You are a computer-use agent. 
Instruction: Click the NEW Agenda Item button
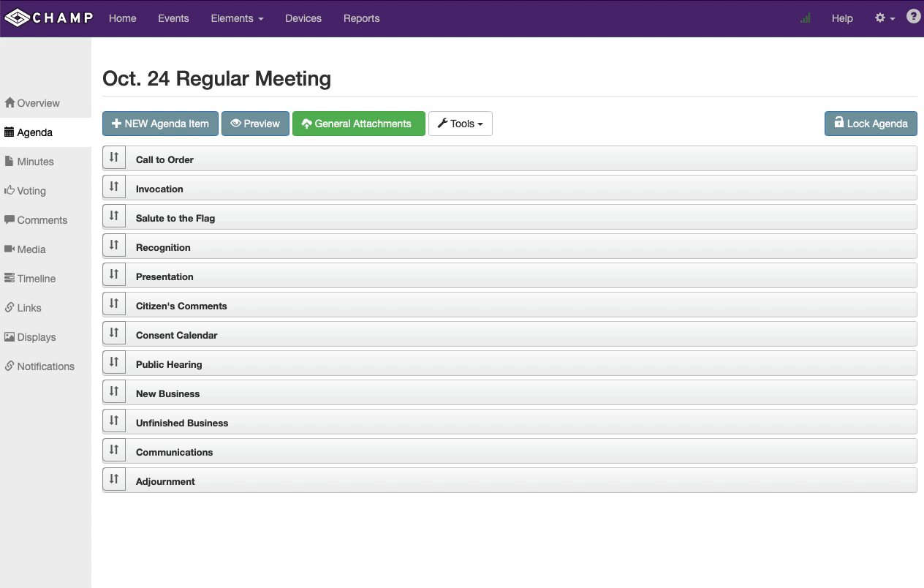(160, 124)
